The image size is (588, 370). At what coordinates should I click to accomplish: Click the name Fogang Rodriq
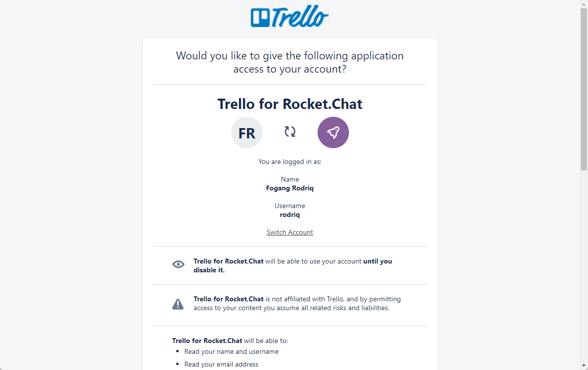point(290,188)
